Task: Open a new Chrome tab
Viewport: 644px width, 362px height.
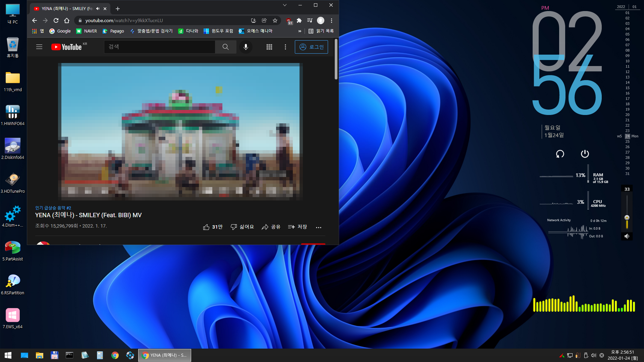Action: (117, 9)
